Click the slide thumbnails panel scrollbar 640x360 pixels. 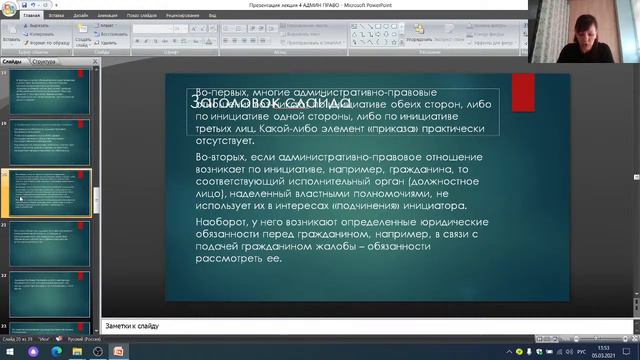pyautogui.click(x=96, y=200)
